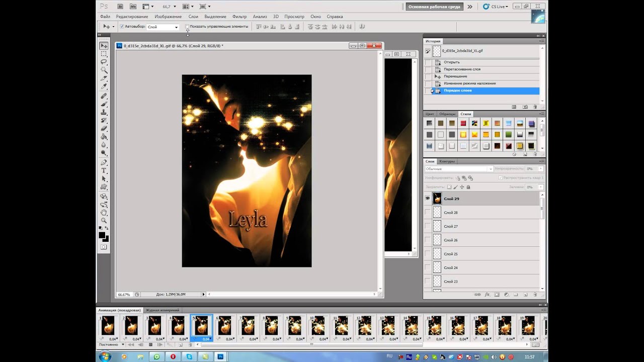Image resolution: width=644 pixels, height=362 pixels.
Task: Select the Blur tool
Action: click(x=104, y=144)
